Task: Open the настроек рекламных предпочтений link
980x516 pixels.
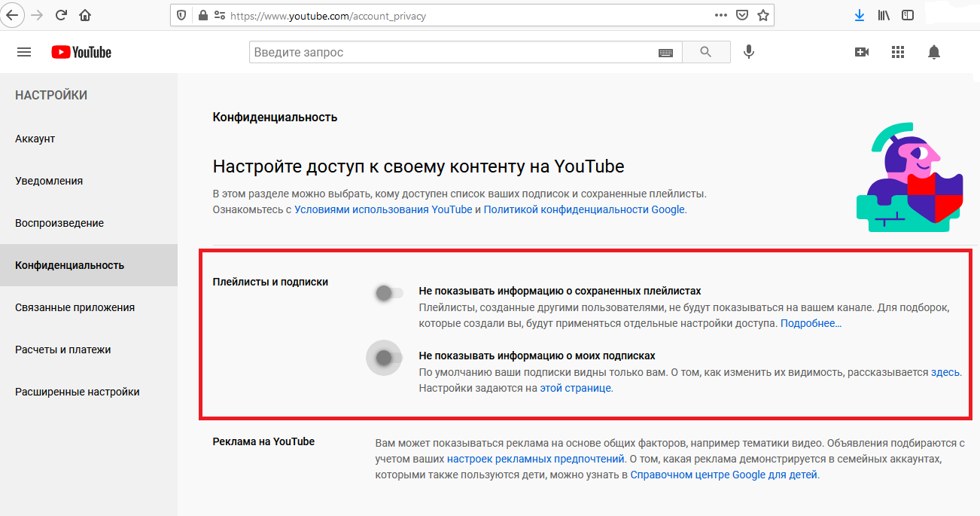Action: tap(536, 459)
